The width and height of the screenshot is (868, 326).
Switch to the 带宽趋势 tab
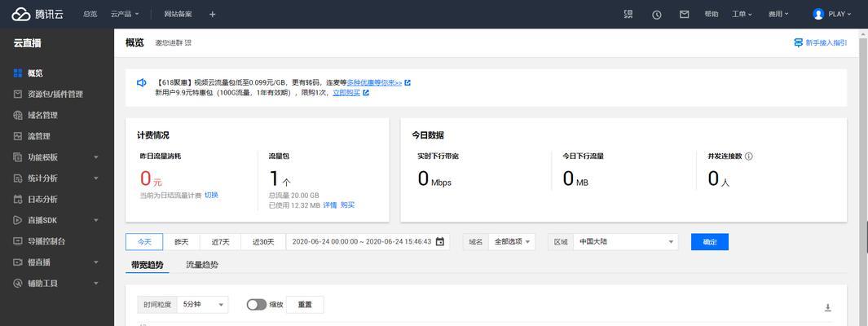148,265
